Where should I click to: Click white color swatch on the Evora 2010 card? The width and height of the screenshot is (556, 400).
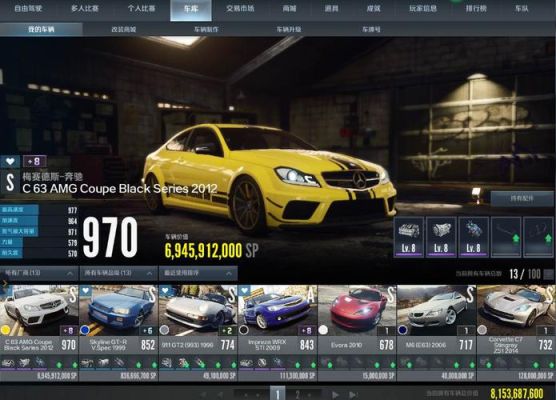coord(323,330)
